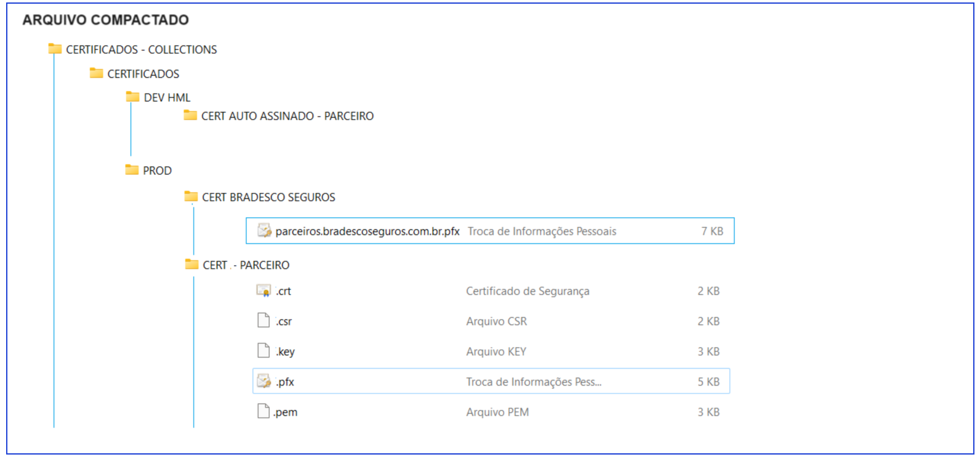The width and height of the screenshot is (980, 457).
Task: Open the CERT - PARCEIRO folder label
Action: [246, 265]
